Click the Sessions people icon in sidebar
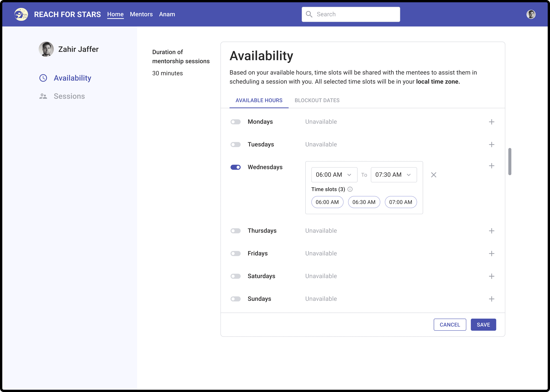 coord(43,96)
